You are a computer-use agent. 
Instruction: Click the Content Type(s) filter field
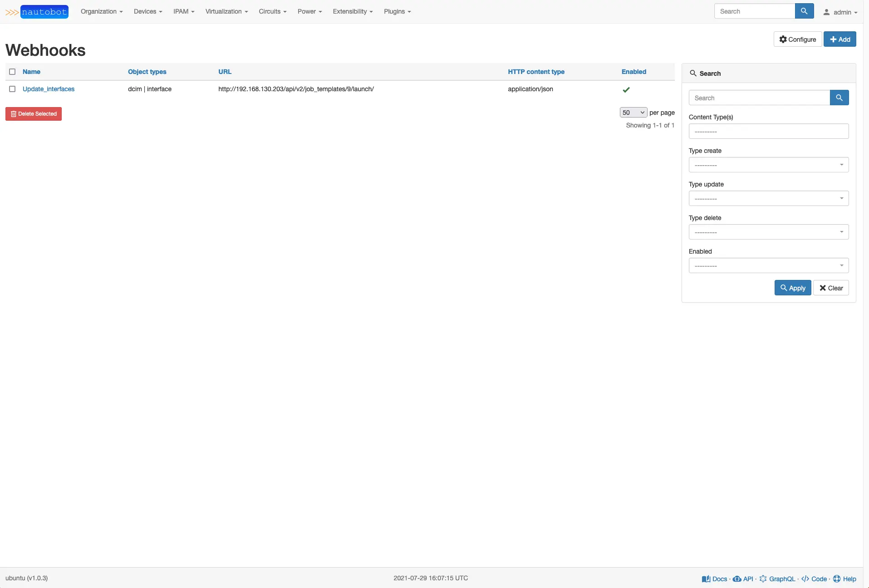point(768,131)
